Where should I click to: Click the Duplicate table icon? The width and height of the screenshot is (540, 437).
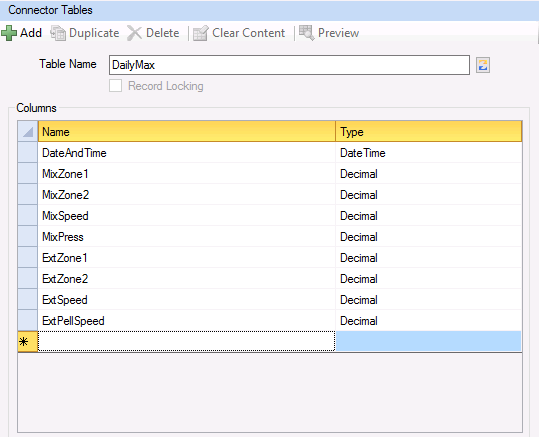(58, 33)
